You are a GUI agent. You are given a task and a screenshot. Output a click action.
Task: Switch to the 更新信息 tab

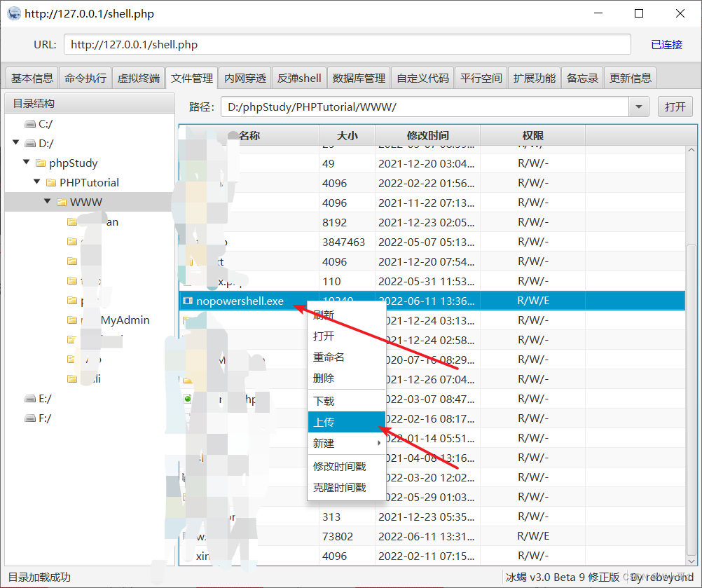coord(630,78)
